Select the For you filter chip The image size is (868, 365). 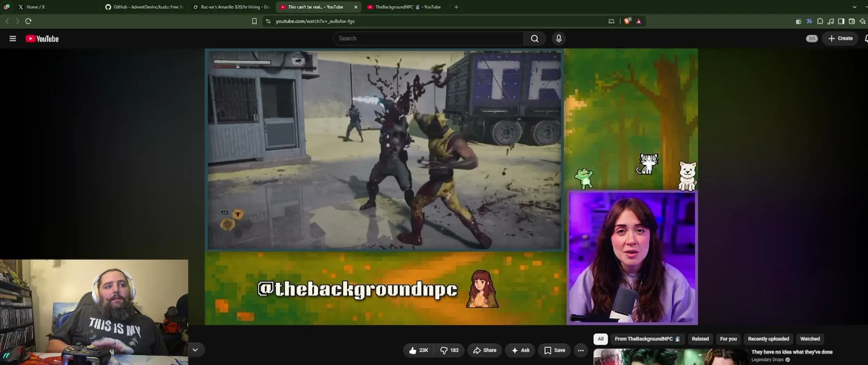click(728, 339)
